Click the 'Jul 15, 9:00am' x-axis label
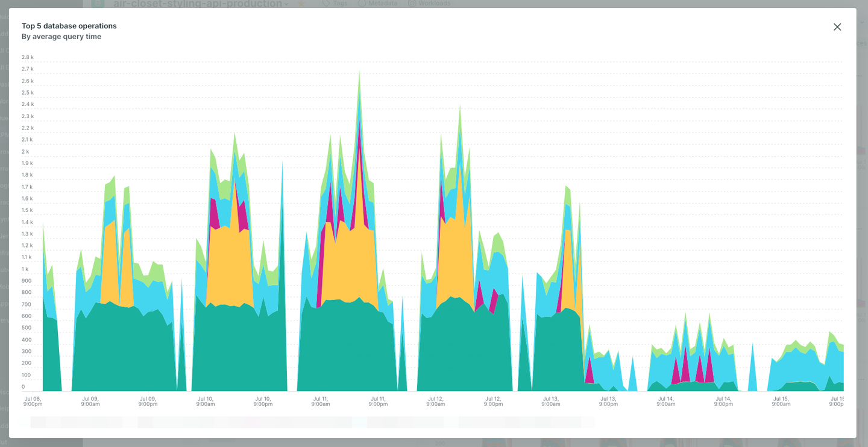The height and width of the screenshot is (447, 868). (781, 401)
